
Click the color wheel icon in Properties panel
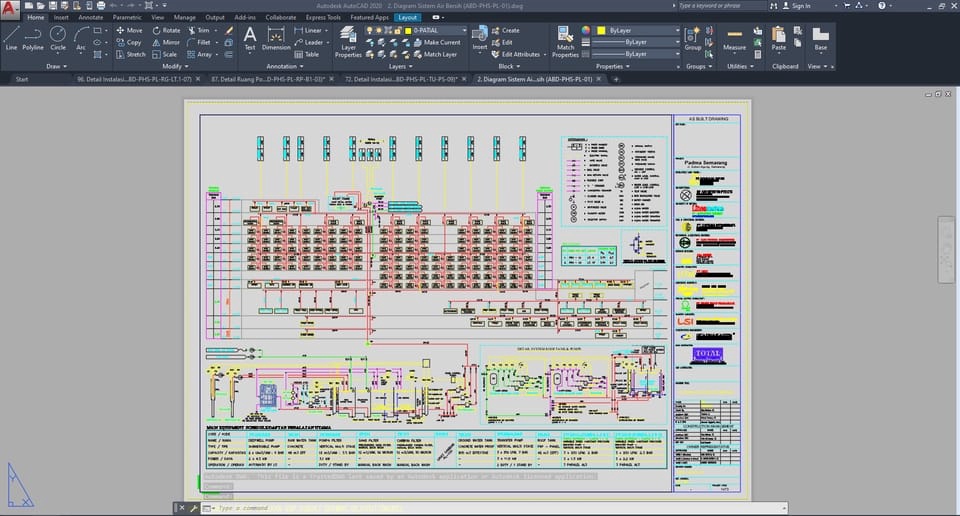(586, 30)
